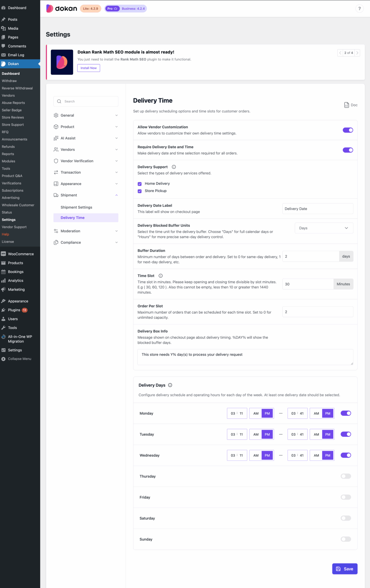Viewport: 370px width, 588px height.
Task: Click the Delivery Box Info textarea
Action: (245, 357)
